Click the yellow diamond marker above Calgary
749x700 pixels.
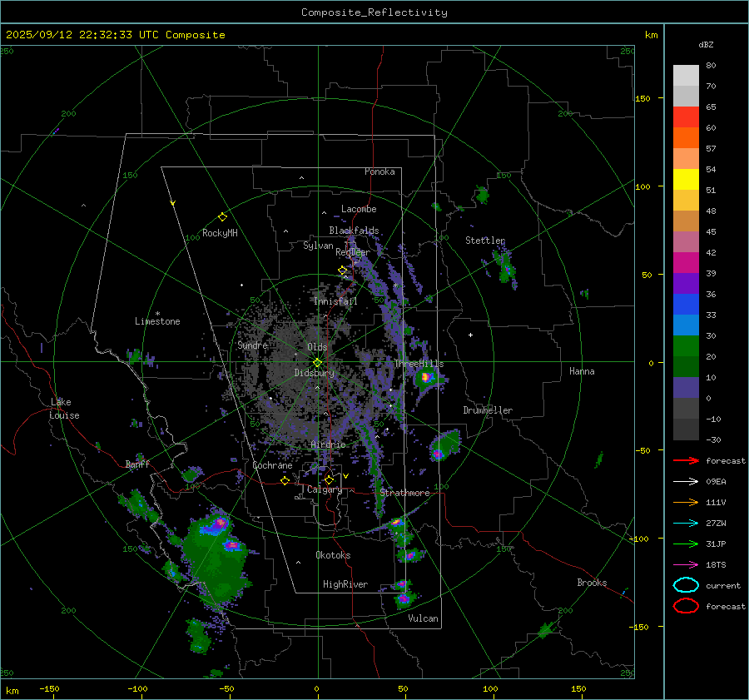[329, 479]
